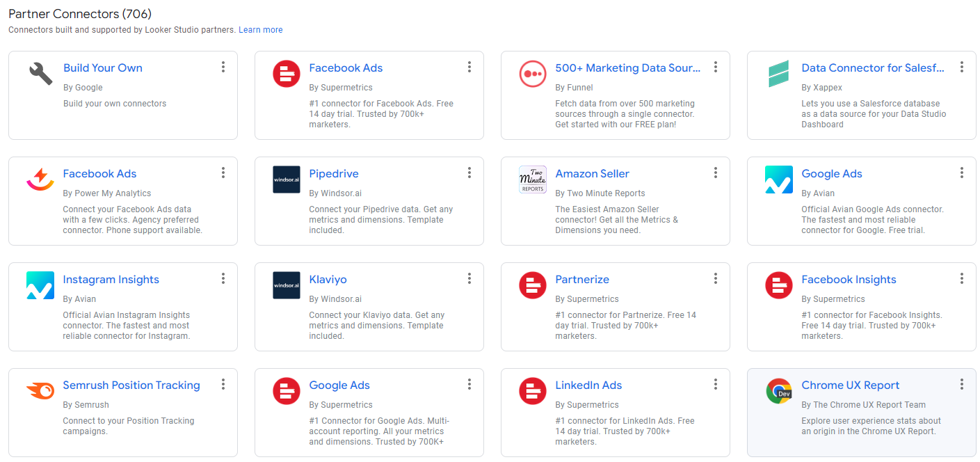The width and height of the screenshot is (980, 462).
Task: Click the Two Minute Reports logo icon
Action: 532,179
